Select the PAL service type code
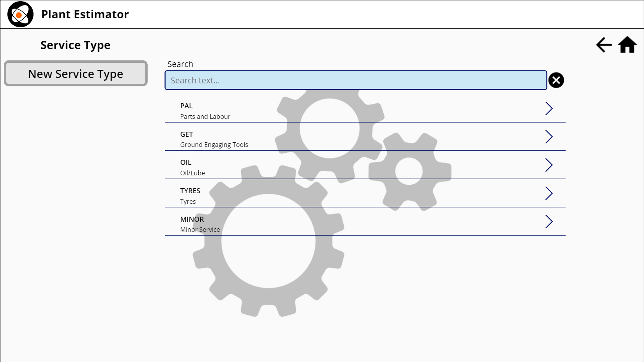 tap(186, 106)
